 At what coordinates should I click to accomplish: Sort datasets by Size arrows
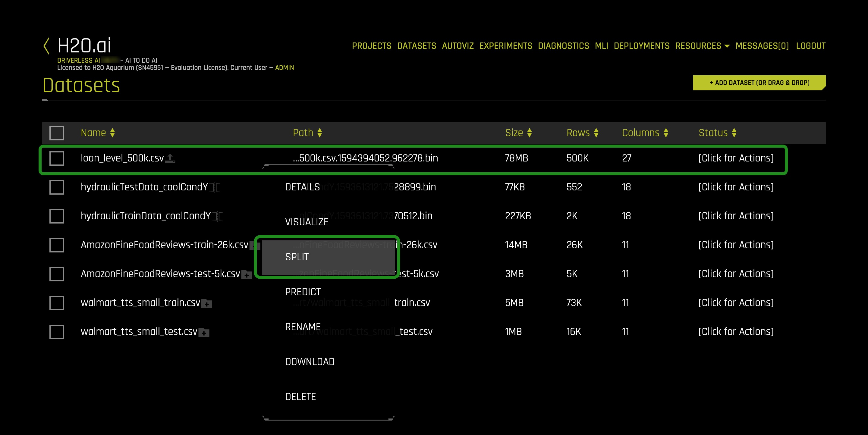point(529,133)
